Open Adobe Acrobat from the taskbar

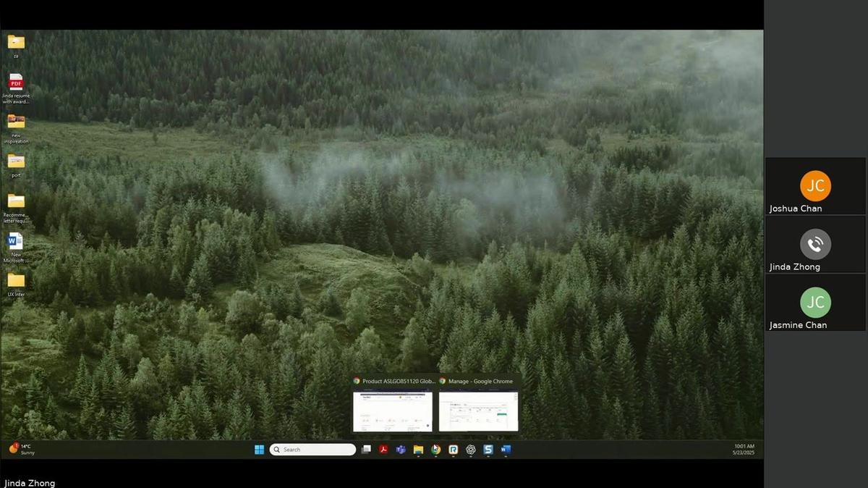click(x=383, y=449)
